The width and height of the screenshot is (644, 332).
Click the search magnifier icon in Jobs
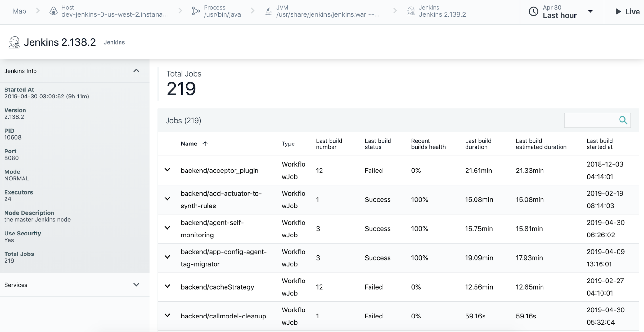pyautogui.click(x=623, y=120)
